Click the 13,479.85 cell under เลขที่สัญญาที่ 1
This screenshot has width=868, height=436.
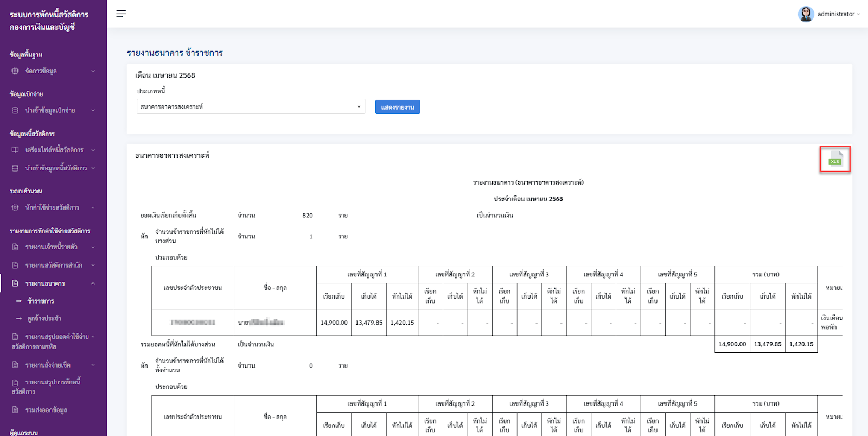(369, 323)
